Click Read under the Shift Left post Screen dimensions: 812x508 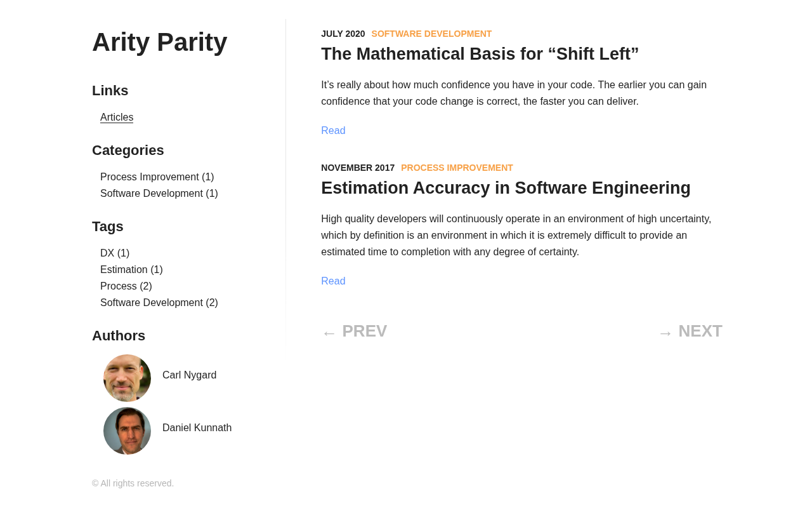333,131
